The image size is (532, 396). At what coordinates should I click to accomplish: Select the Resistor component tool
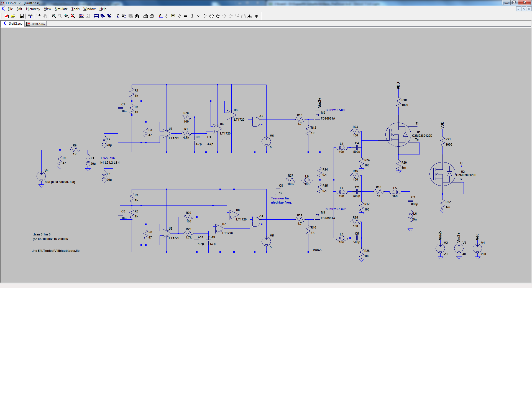[180, 16]
